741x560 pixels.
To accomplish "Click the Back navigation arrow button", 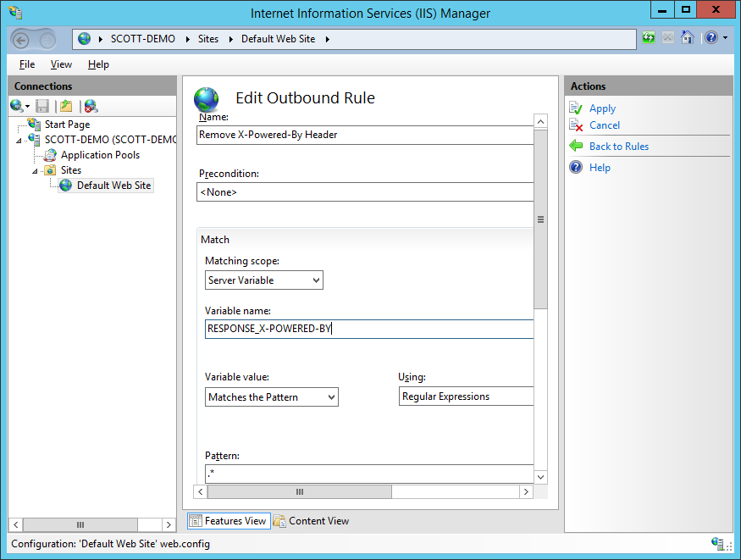I will pos(21,39).
